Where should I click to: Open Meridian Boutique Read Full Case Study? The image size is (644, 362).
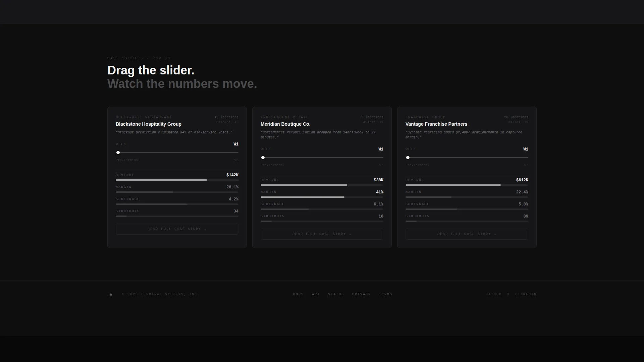322,234
